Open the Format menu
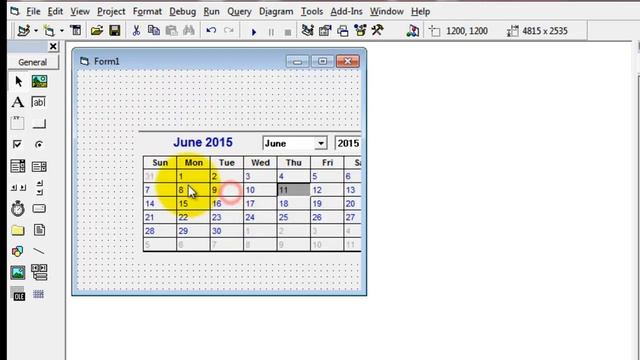The height and width of the screenshot is (360, 640). pos(147,11)
